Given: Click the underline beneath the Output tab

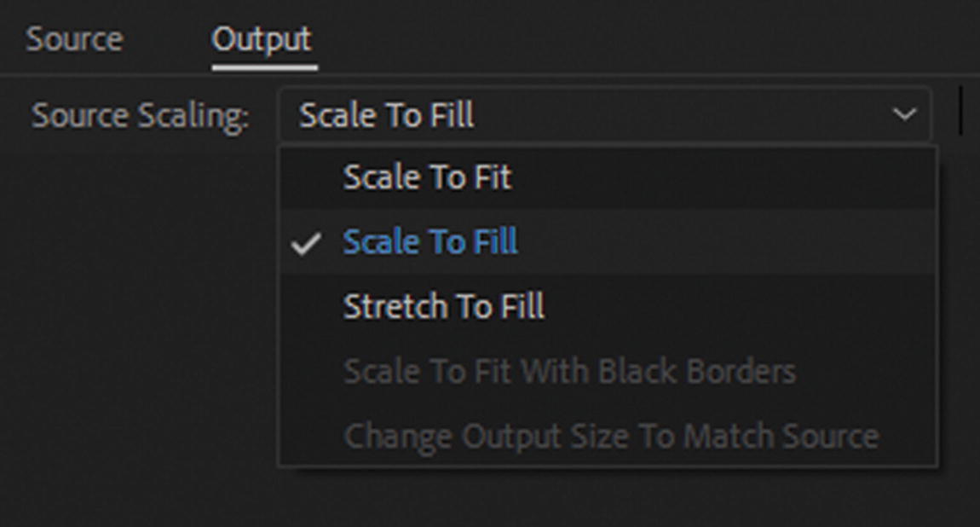Looking at the screenshot, I should (264, 67).
